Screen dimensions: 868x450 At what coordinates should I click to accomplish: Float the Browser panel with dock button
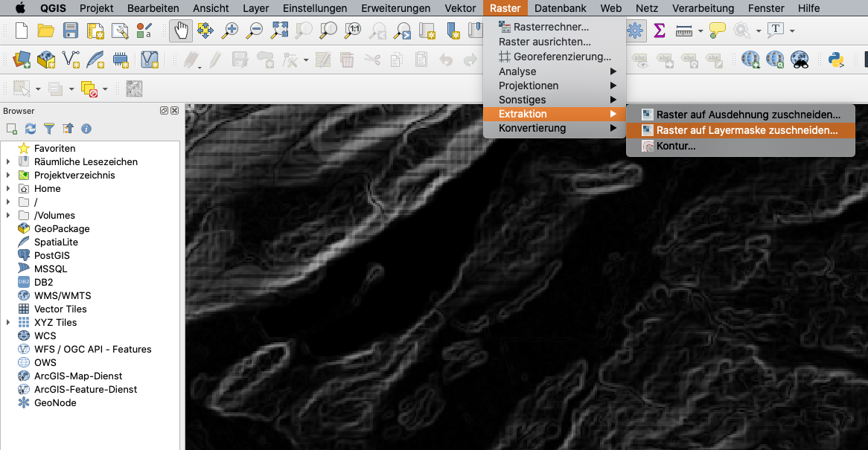tap(165, 111)
